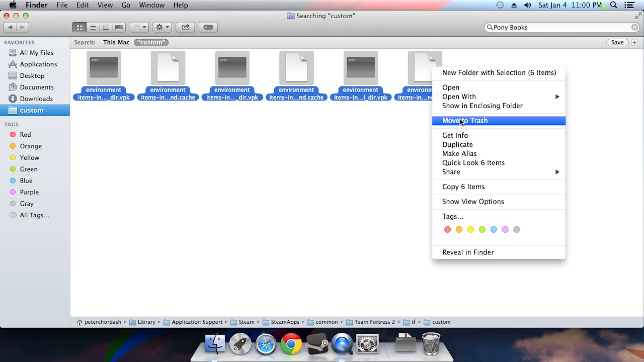Apply the gray tag dot in the context menu
This screenshot has height=362, width=644.
coord(517,230)
